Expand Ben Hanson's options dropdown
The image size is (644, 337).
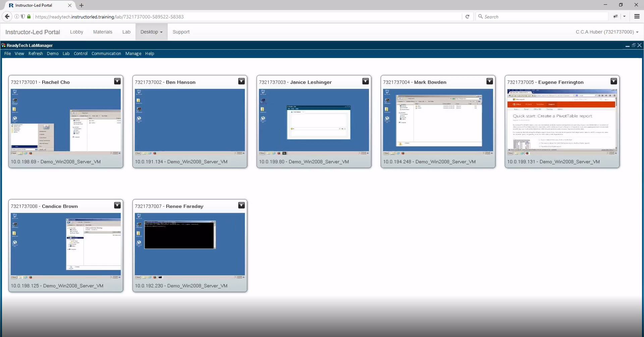click(x=241, y=81)
